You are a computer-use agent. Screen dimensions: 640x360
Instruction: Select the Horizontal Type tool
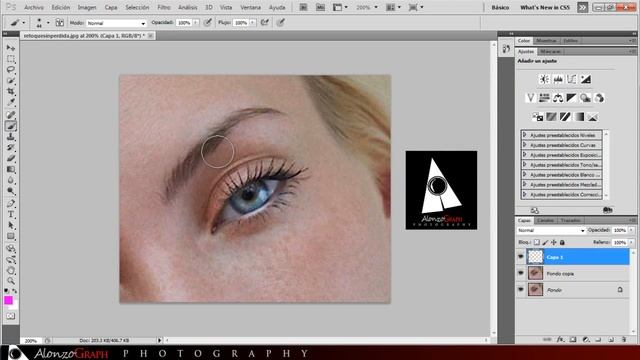[x=11, y=214]
